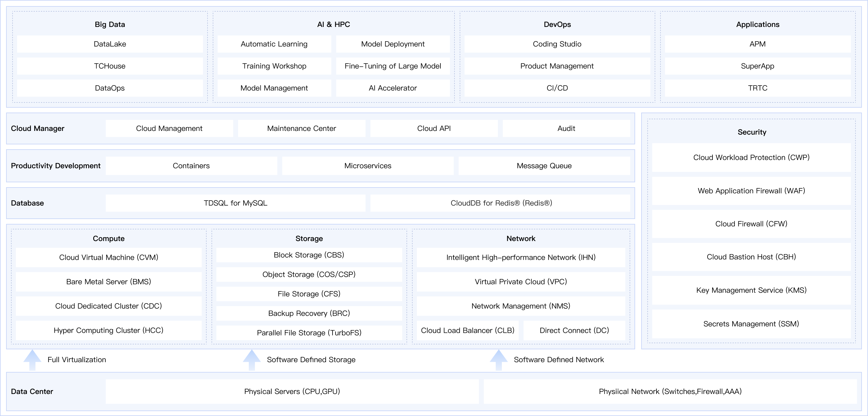Open Key Management Service (KMS) box
The width and height of the screenshot is (868, 416).
[751, 290]
